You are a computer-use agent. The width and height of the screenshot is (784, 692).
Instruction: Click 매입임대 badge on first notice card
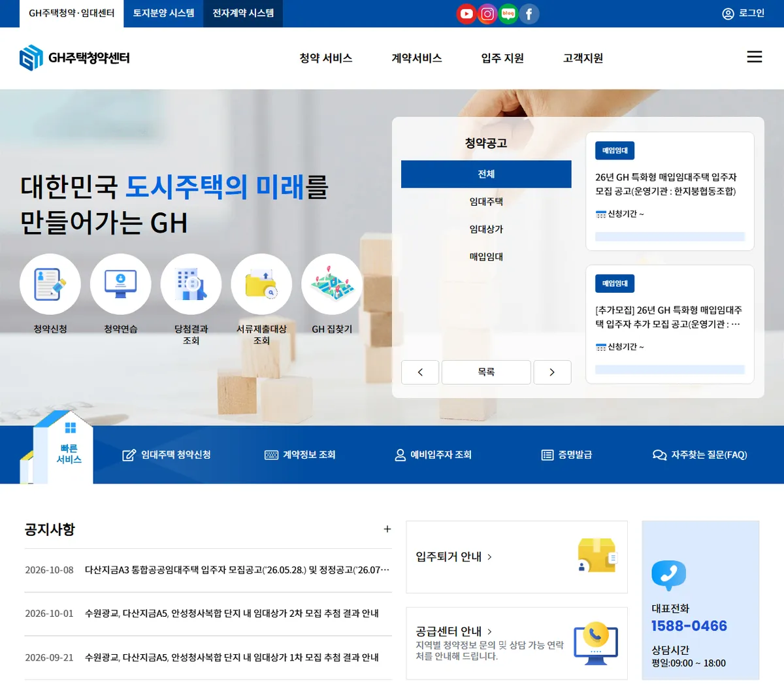pyautogui.click(x=615, y=151)
